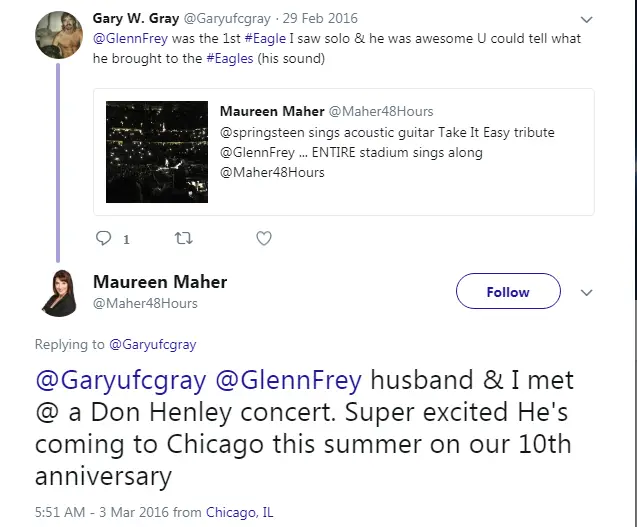Click Maureen Maher's name in quoted tweet
Screen dimensions: 637x527
[x=272, y=111]
